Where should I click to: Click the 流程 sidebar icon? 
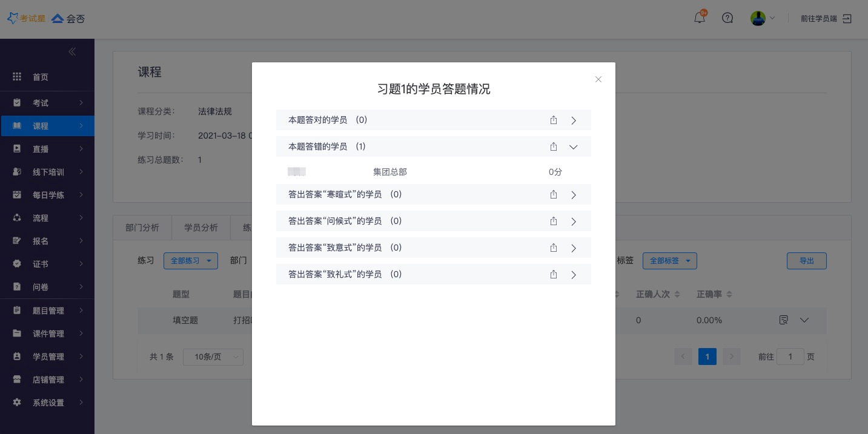17,218
